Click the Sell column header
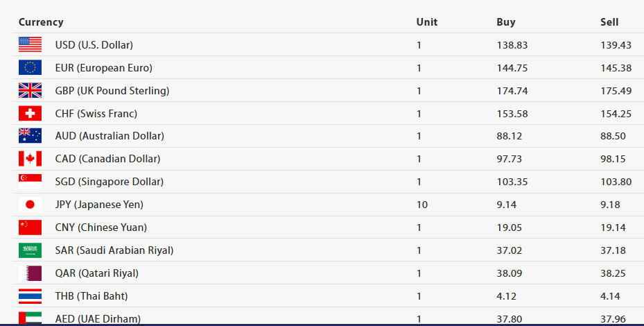644x326 pixels. 609,22
